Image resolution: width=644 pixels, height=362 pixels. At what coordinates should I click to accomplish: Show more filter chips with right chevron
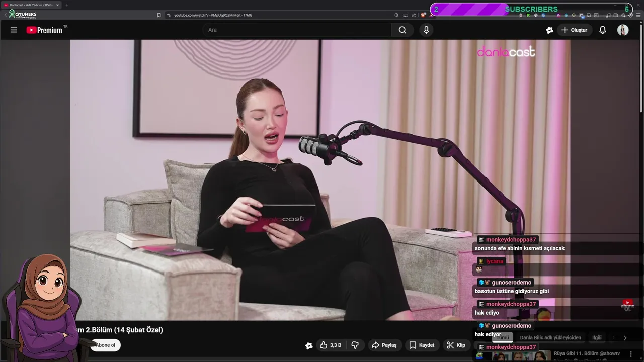pyautogui.click(x=625, y=338)
